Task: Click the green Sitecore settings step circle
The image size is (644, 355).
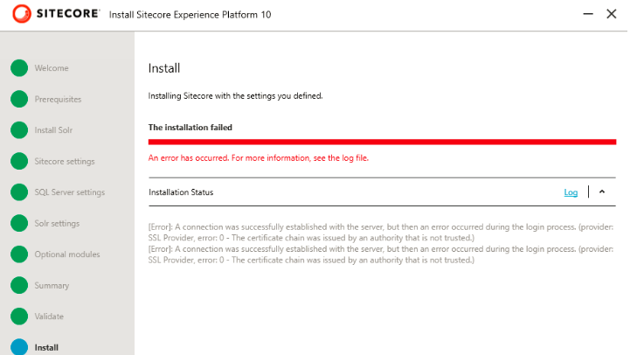Action: click(x=19, y=161)
